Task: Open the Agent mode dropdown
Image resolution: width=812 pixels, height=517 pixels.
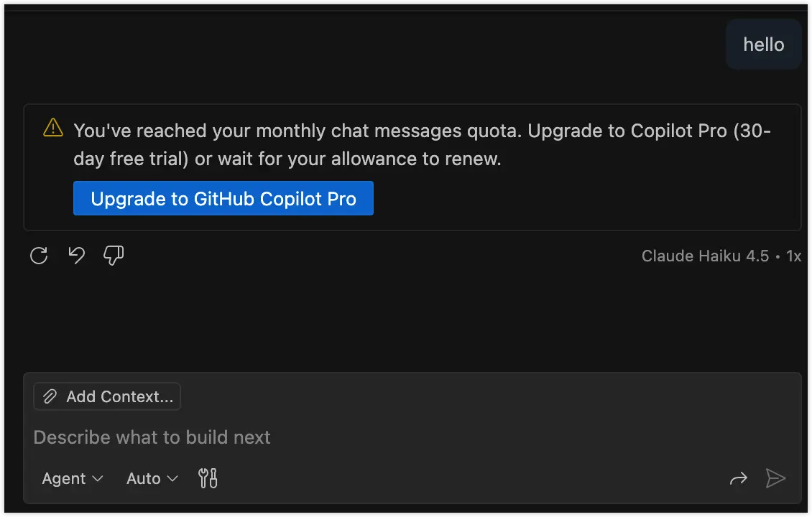Action: 72,478
